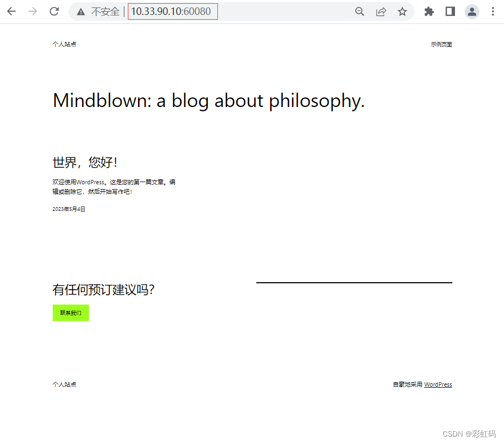Click the 个人站点 site title in header
The width and height of the screenshot is (504, 443).
64,44
